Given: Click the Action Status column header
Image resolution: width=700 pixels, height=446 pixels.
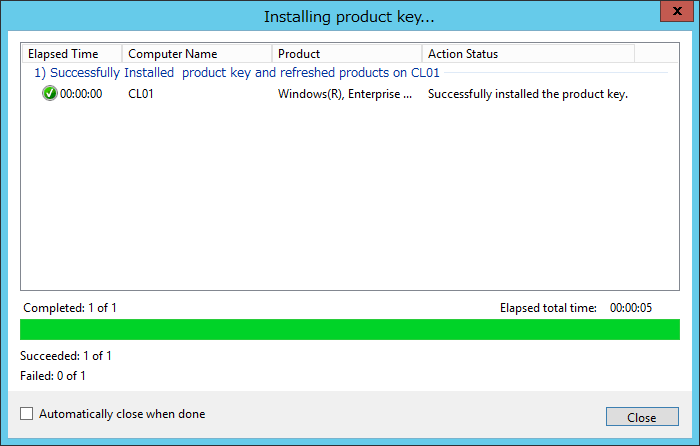Looking at the screenshot, I should click(528, 54).
